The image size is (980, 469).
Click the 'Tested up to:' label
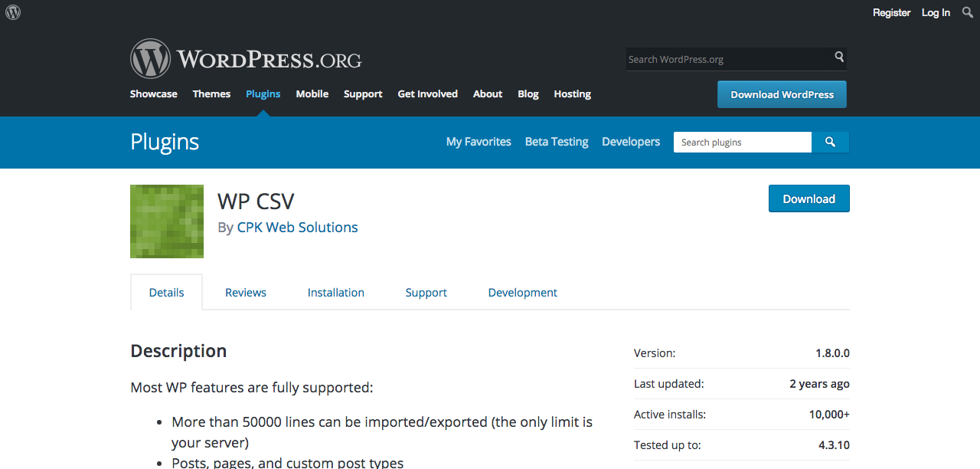pos(668,445)
